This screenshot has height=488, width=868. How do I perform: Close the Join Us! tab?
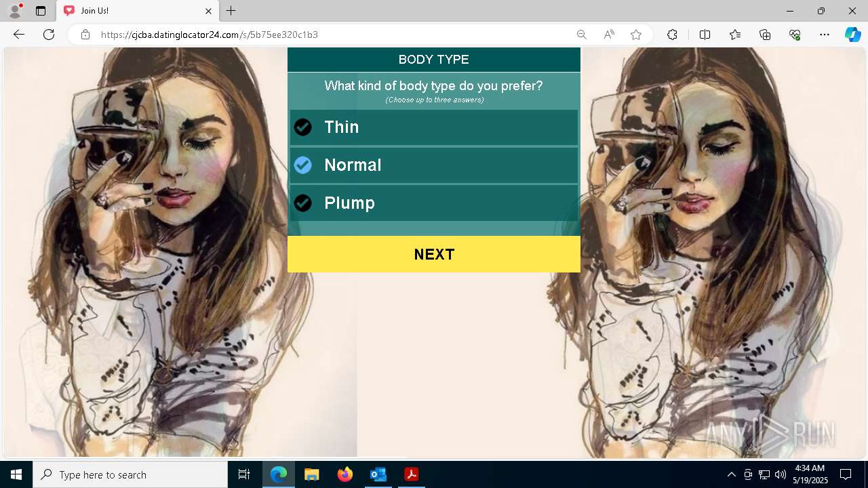209,11
